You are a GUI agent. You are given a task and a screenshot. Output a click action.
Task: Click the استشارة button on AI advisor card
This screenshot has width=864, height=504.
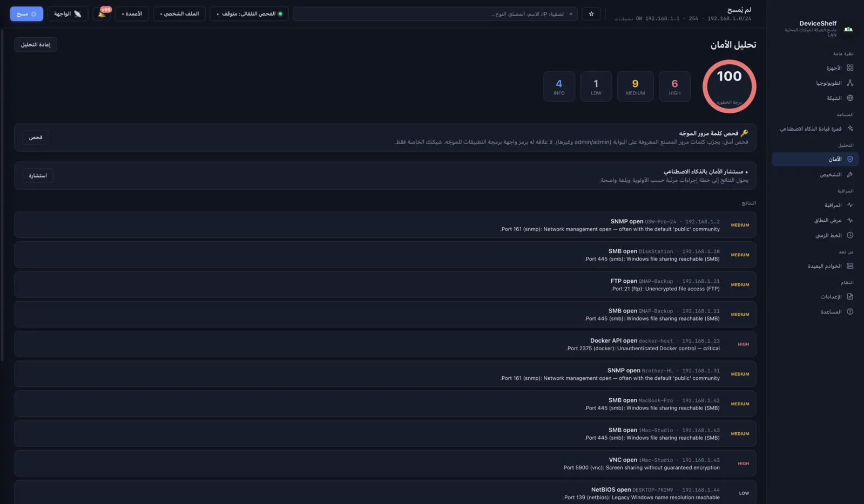38,176
